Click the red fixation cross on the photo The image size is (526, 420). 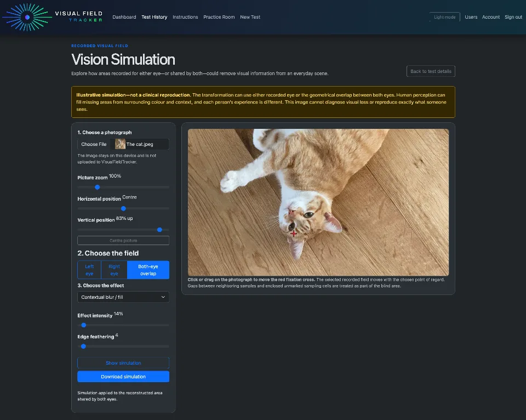[294, 234]
